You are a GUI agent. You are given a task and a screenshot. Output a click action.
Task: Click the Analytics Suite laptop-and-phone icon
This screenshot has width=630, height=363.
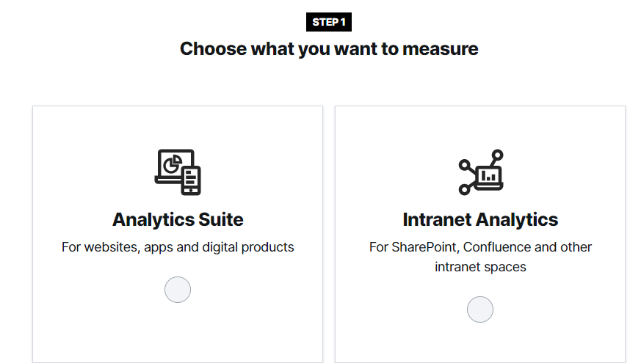tap(178, 172)
